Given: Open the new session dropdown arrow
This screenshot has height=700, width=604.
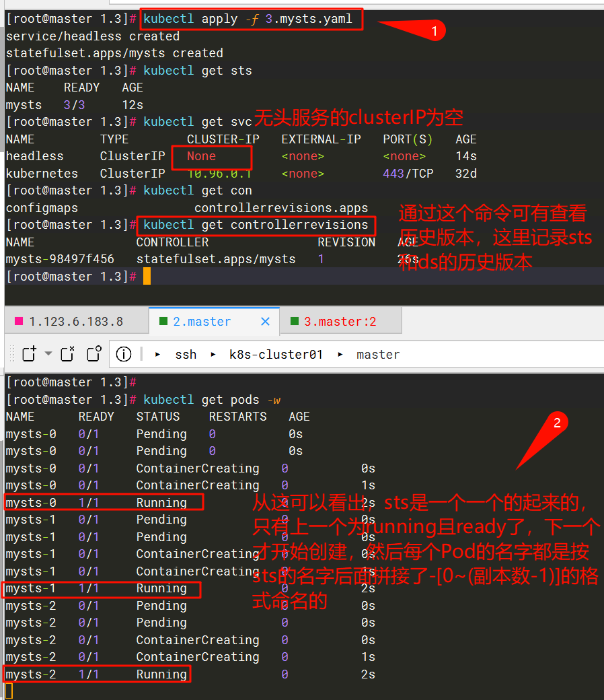Looking at the screenshot, I should [x=48, y=353].
